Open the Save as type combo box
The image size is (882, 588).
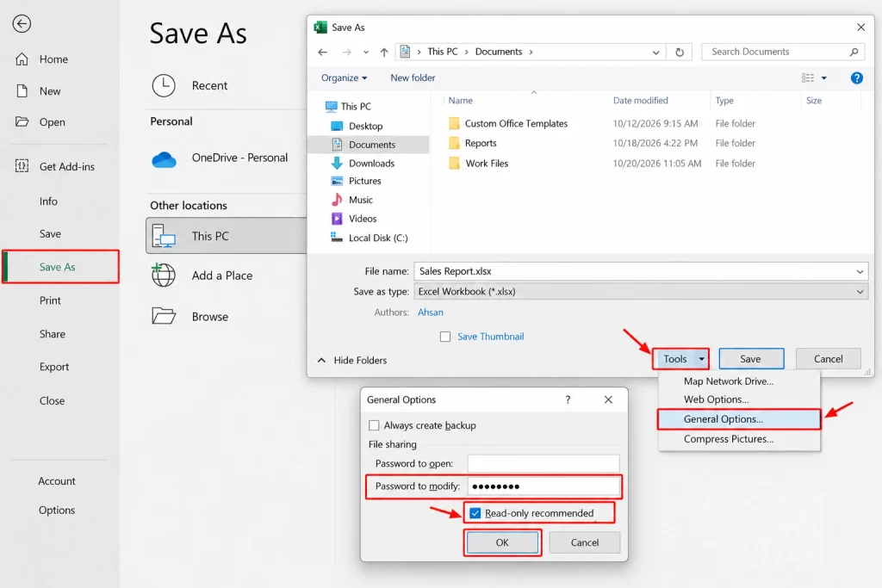(x=641, y=292)
